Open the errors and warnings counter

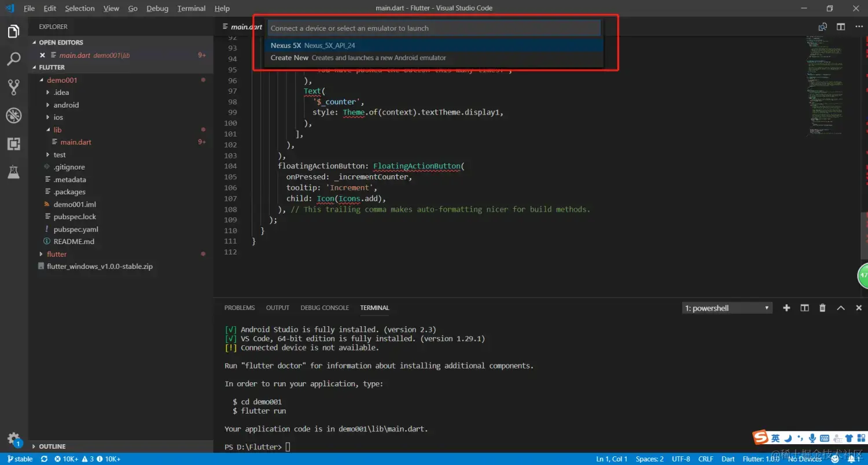pos(87,459)
